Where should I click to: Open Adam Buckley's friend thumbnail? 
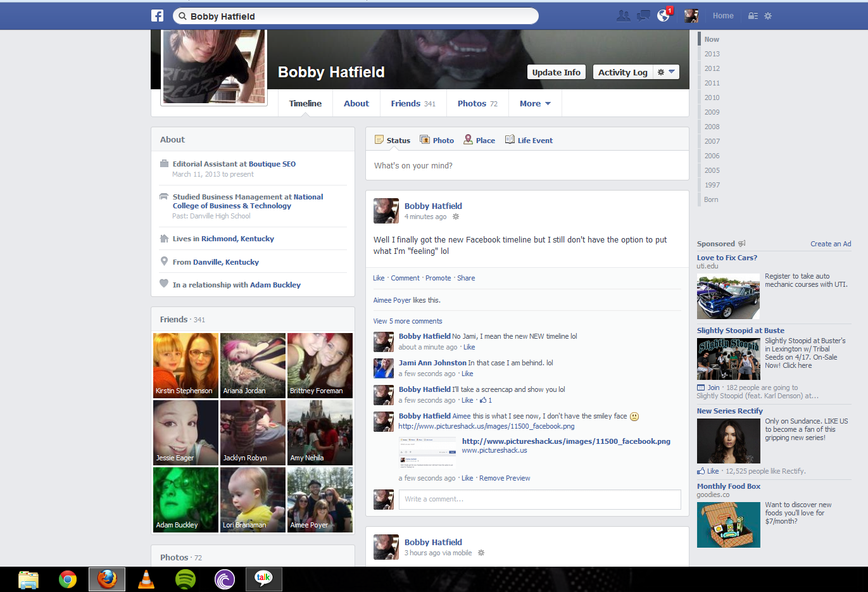(186, 499)
